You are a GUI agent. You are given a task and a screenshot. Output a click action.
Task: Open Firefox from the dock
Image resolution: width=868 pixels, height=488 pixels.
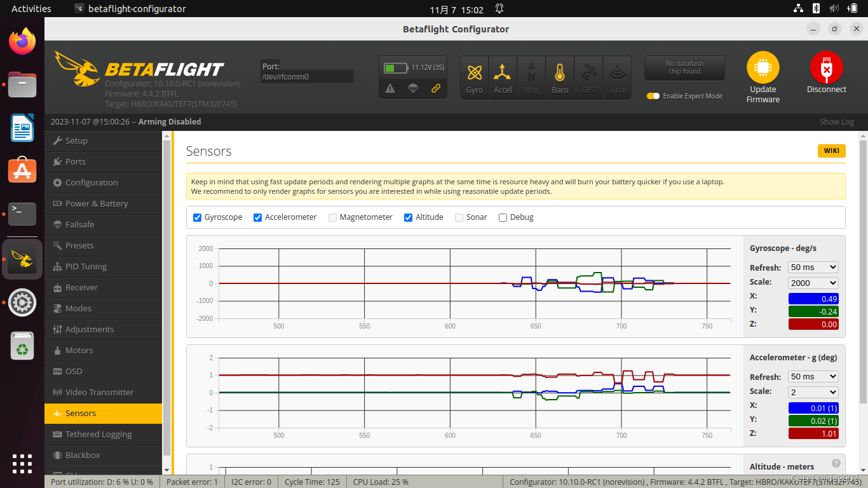(x=22, y=41)
